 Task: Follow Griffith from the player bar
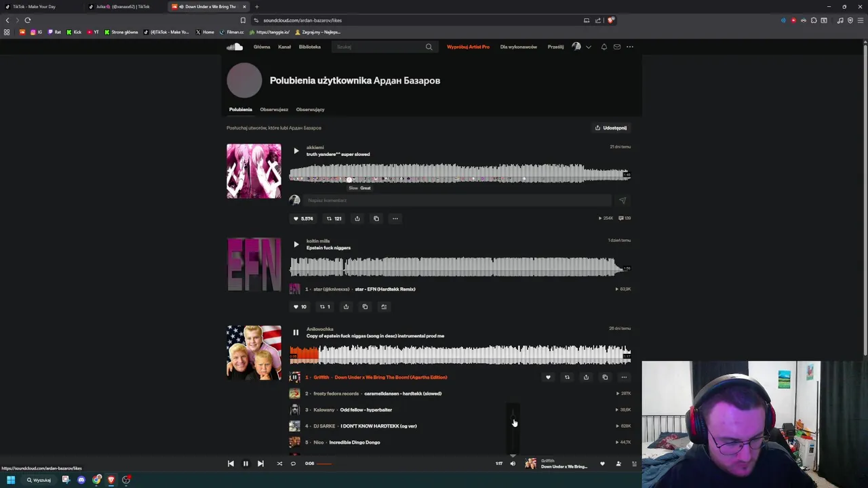pos(618,464)
